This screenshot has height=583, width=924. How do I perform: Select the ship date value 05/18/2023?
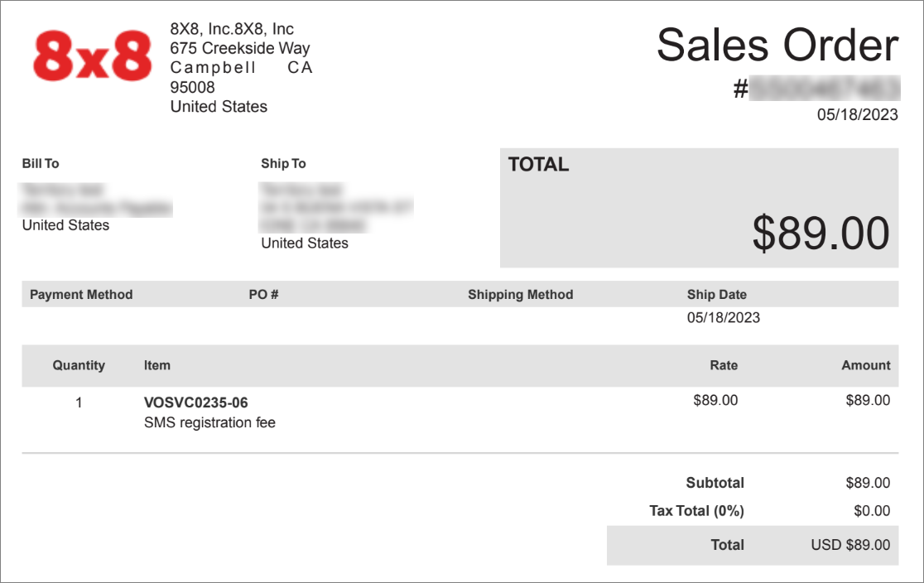coord(724,318)
